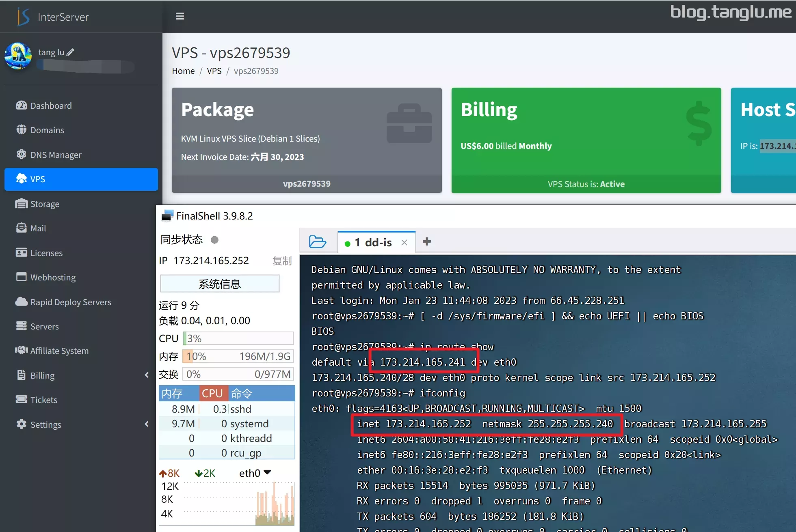
Task: Click the pencil edit icon beside tang lu
Action: coord(70,52)
